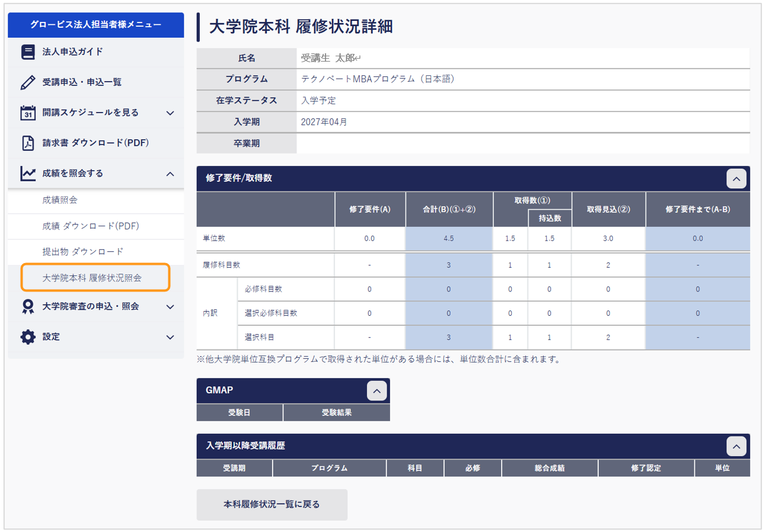This screenshot has height=532, width=766.
Task: Click the 持込数 sub-header
Action: [x=550, y=219]
